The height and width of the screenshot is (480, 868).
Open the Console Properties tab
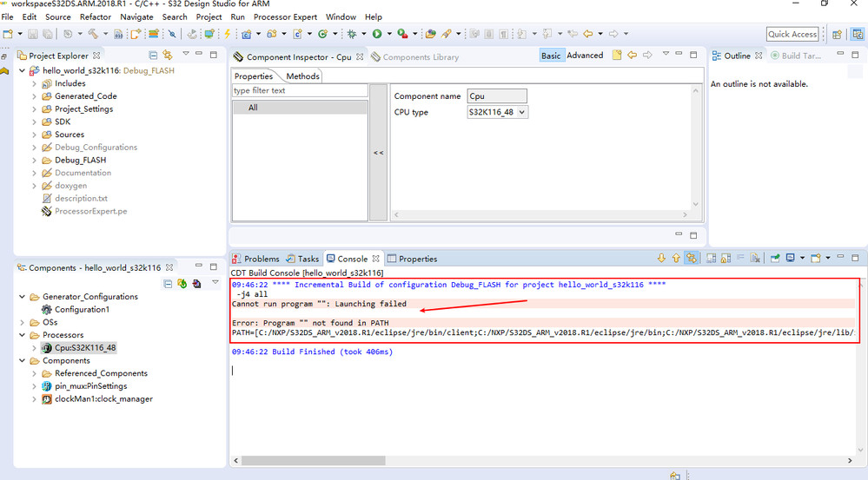pyautogui.click(x=413, y=259)
